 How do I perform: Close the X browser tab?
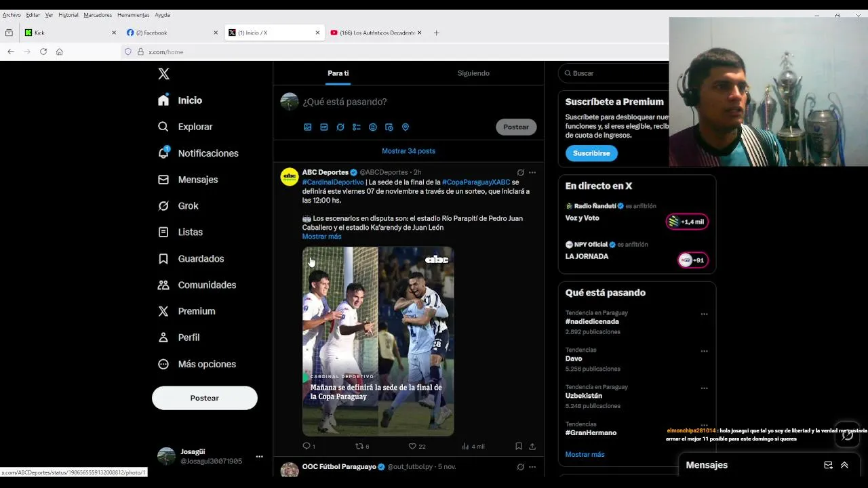pos(317,33)
